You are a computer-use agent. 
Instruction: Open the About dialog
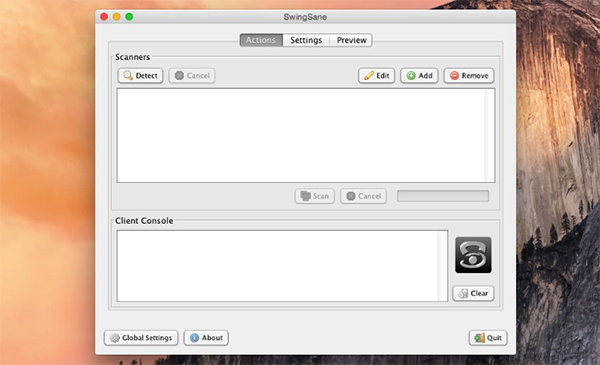(206, 338)
